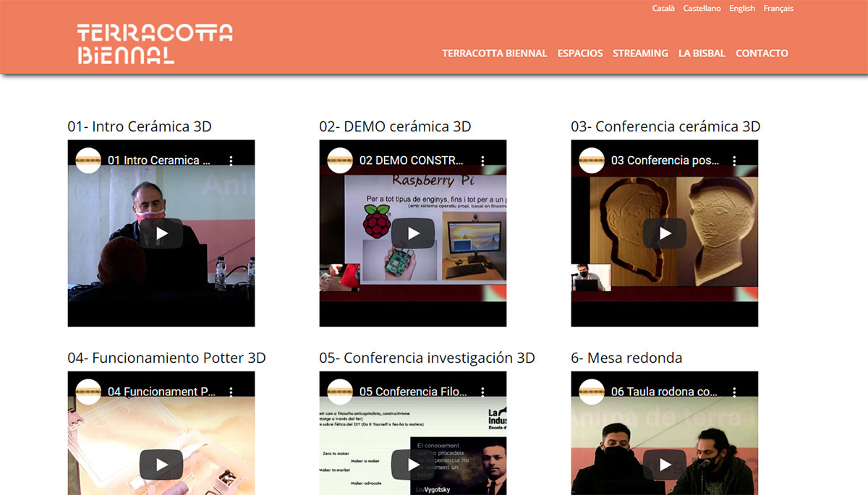Screen dimensions: 868x495
Task: Click channel avatar on 01 Intro video
Action: 88,160
